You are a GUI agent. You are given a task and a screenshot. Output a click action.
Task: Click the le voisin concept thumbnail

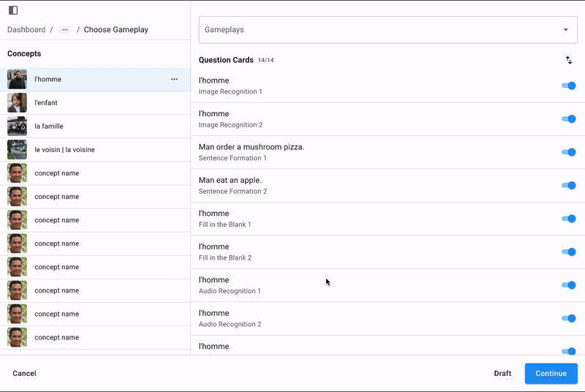pyautogui.click(x=17, y=149)
